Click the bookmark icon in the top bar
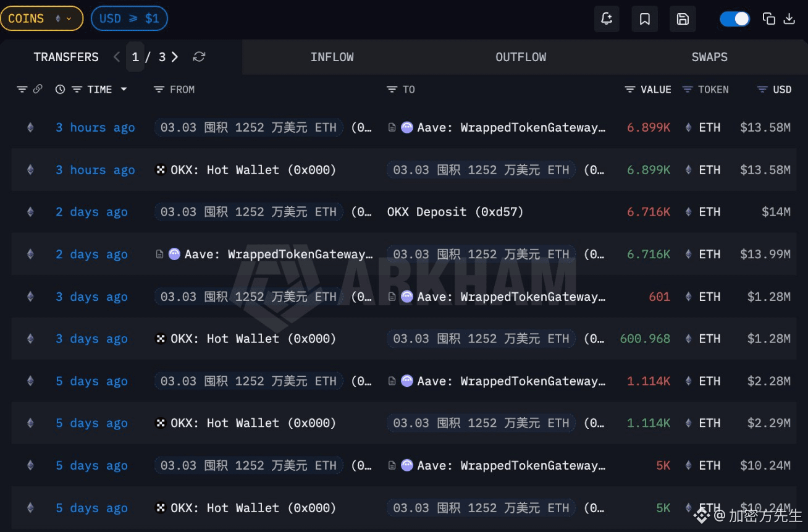This screenshot has height=532, width=808. (644, 19)
